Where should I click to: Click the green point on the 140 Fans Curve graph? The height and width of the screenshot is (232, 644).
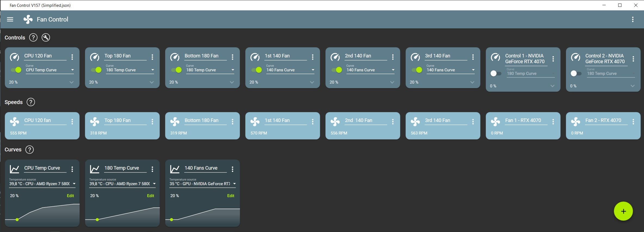[x=171, y=219]
